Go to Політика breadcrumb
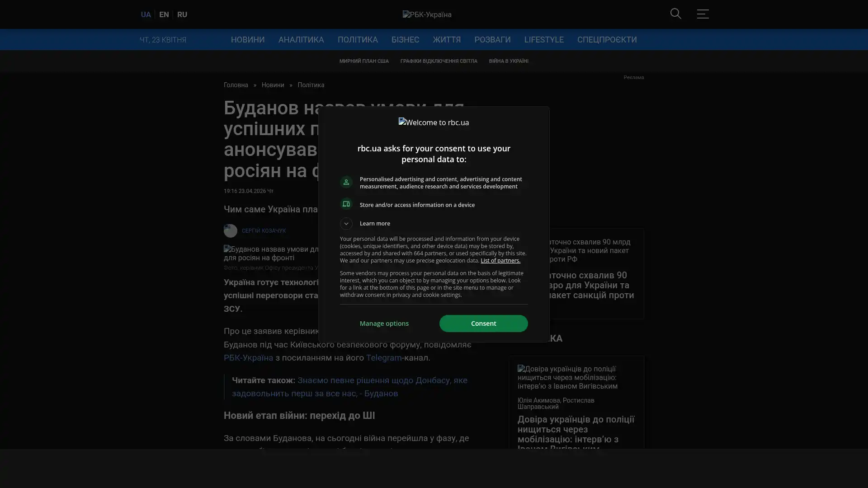This screenshot has width=868, height=488. point(311,85)
